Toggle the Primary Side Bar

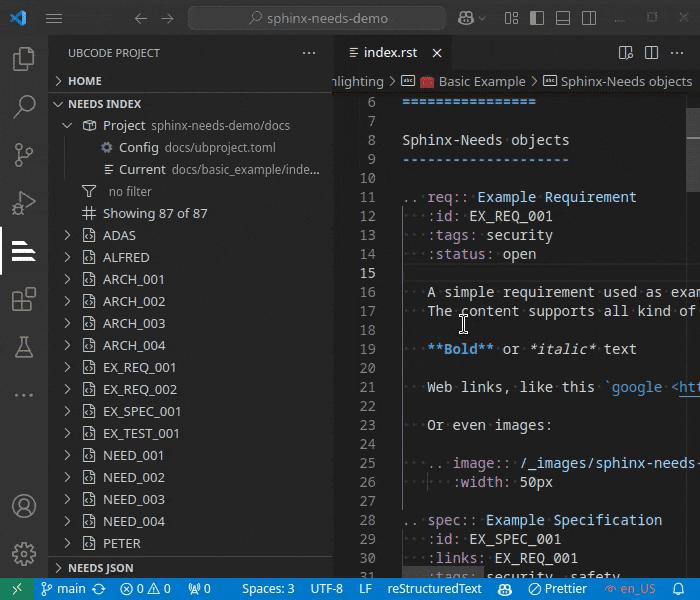[537, 18]
